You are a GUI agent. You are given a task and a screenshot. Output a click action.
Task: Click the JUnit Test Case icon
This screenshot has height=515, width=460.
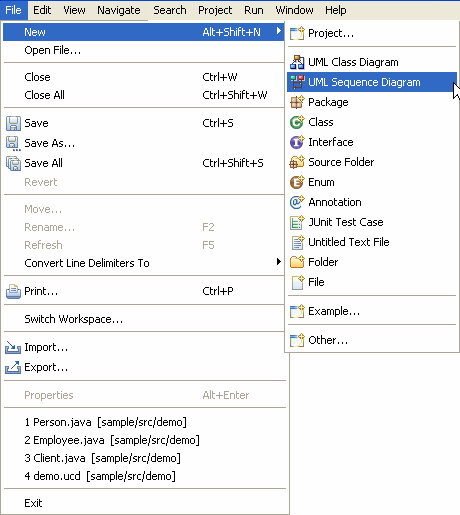(x=297, y=222)
